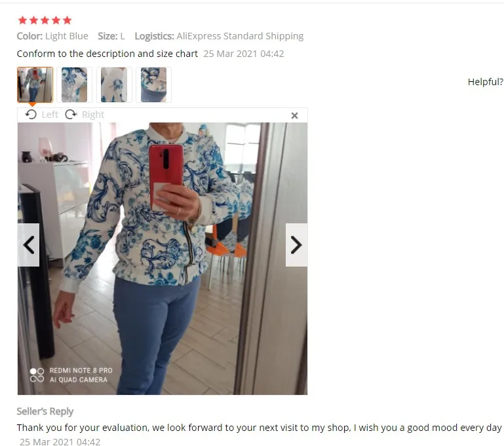Click the Left rotate label
The width and height of the screenshot is (504, 446).
[50, 115]
